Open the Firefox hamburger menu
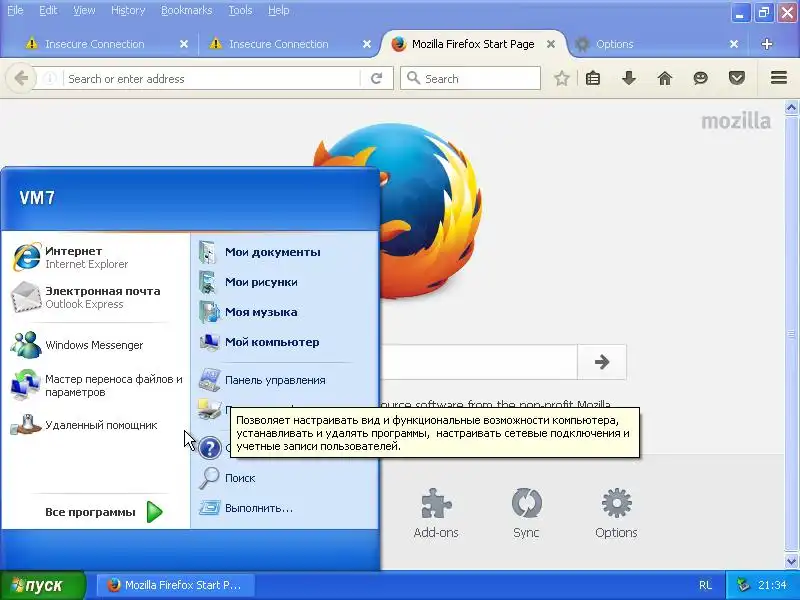The image size is (800, 600). pyautogui.click(x=779, y=78)
